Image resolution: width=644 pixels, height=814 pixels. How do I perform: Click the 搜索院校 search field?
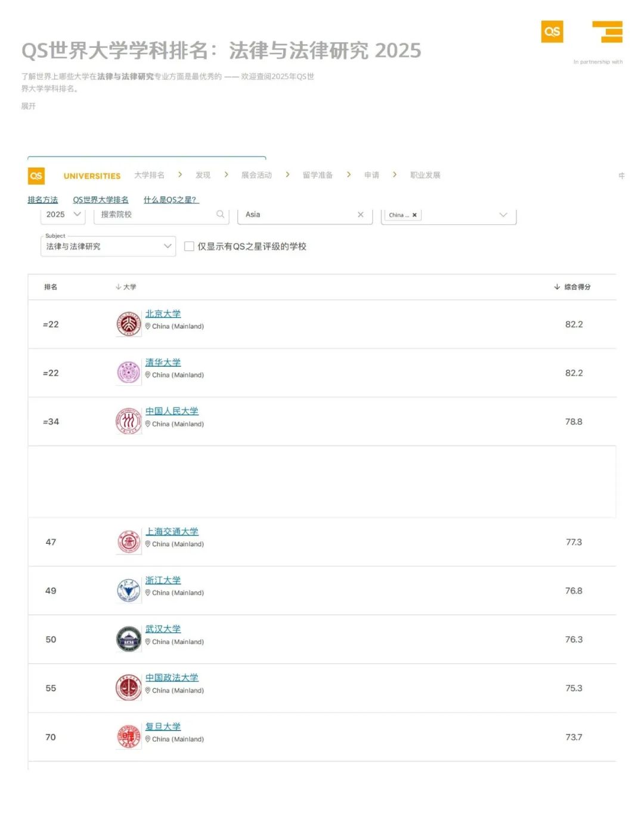162,215
